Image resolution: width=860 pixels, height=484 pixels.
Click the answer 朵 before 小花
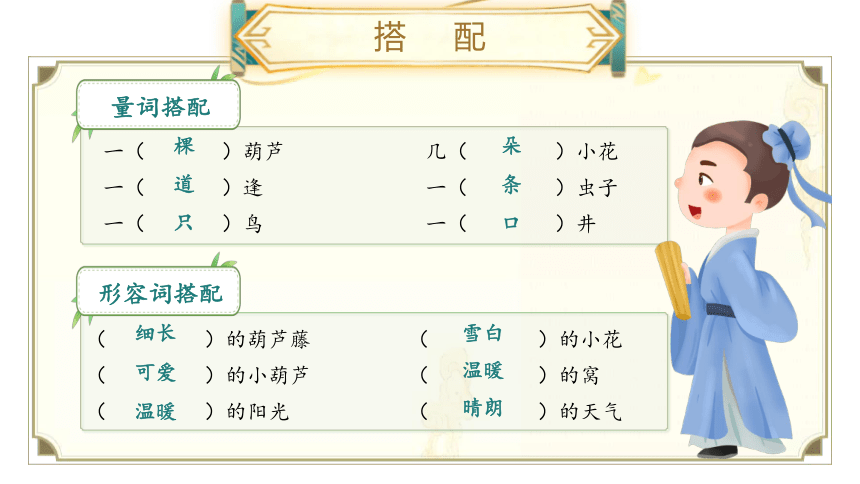pyautogui.click(x=511, y=146)
